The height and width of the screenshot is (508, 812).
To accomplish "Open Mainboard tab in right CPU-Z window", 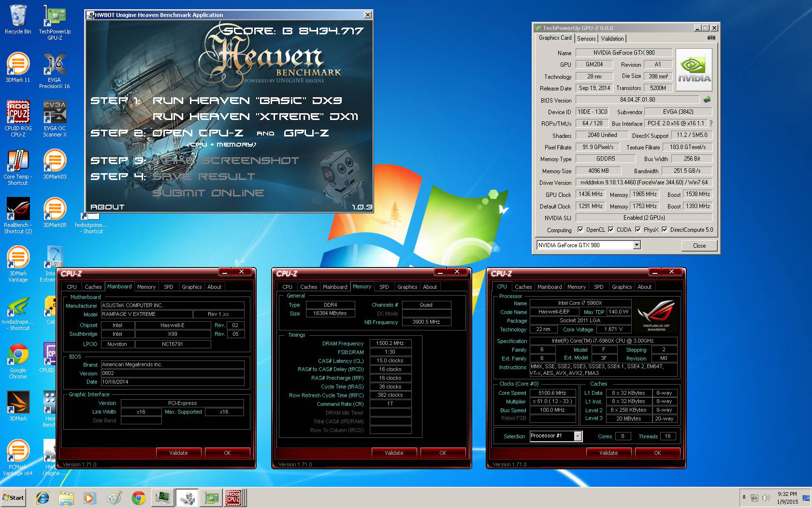I will [x=550, y=287].
